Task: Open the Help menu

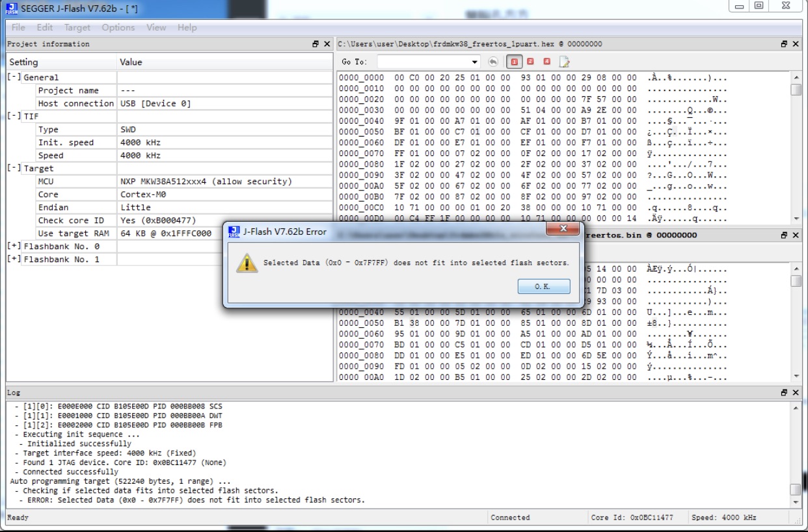Action: click(x=187, y=27)
